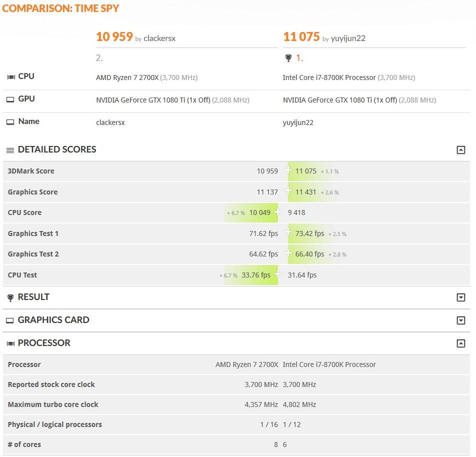Viewport: 476px width, 457px height.
Task: Click the plus icon beside 3DMark Score 11 075
Action: (x=288, y=170)
